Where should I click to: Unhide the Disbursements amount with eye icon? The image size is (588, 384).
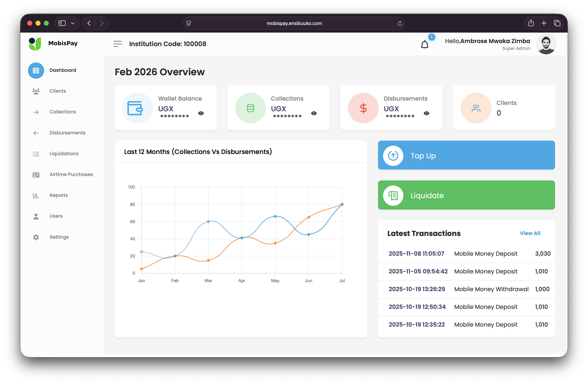click(426, 113)
